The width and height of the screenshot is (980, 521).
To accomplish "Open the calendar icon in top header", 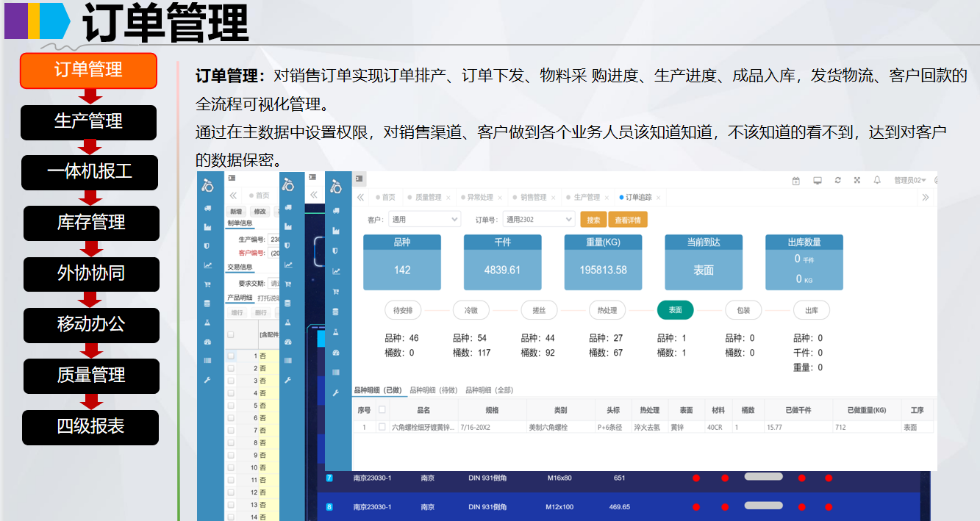I will click(795, 181).
